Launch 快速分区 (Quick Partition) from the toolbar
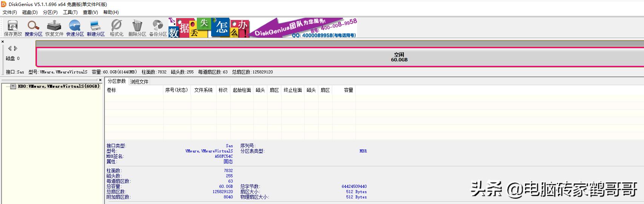Screen dimensions: 644x204 (75, 27)
